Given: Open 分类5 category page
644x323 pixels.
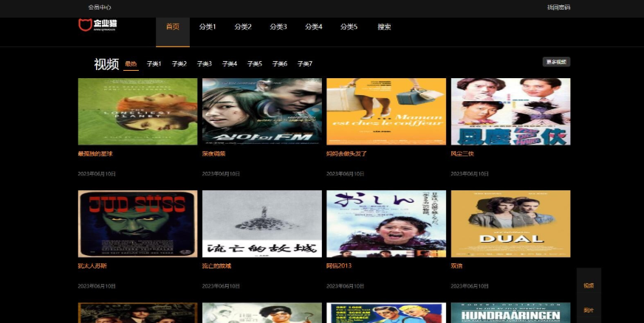Looking at the screenshot, I should (349, 27).
